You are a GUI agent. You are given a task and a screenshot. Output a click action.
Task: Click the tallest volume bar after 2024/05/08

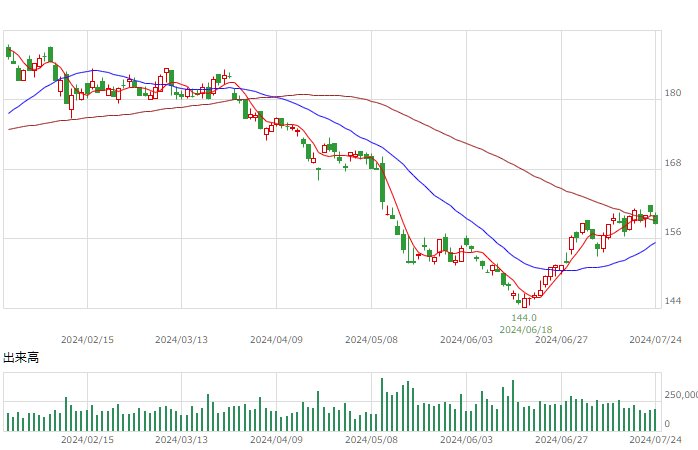coord(382,405)
